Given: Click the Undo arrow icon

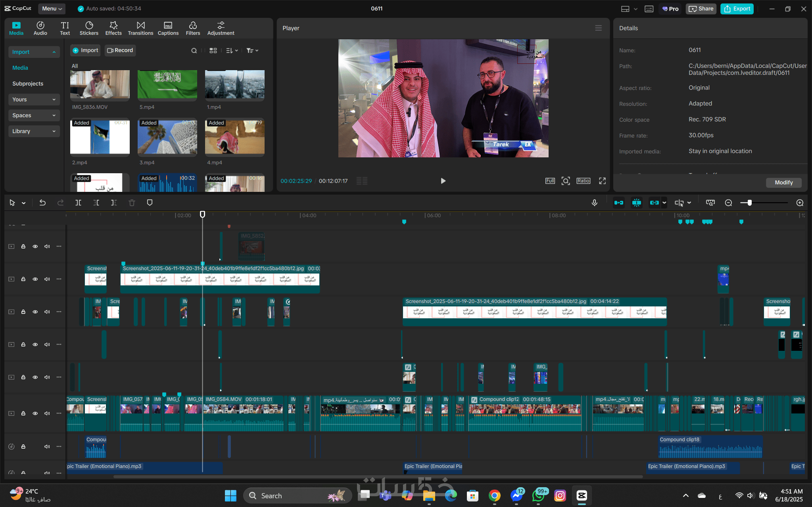Looking at the screenshot, I should pyautogui.click(x=42, y=203).
